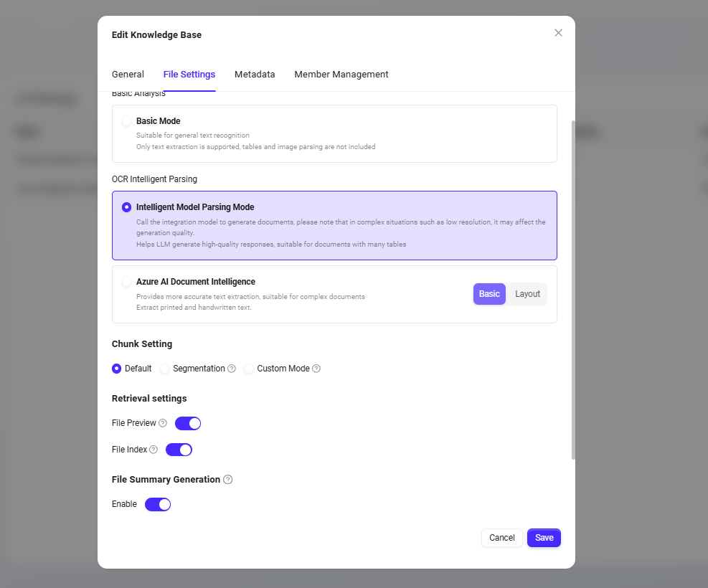Image resolution: width=708 pixels, height=588 pixels.
Task: Select Intelligent Model Parsing Mode
Action: tap(127, 207)
